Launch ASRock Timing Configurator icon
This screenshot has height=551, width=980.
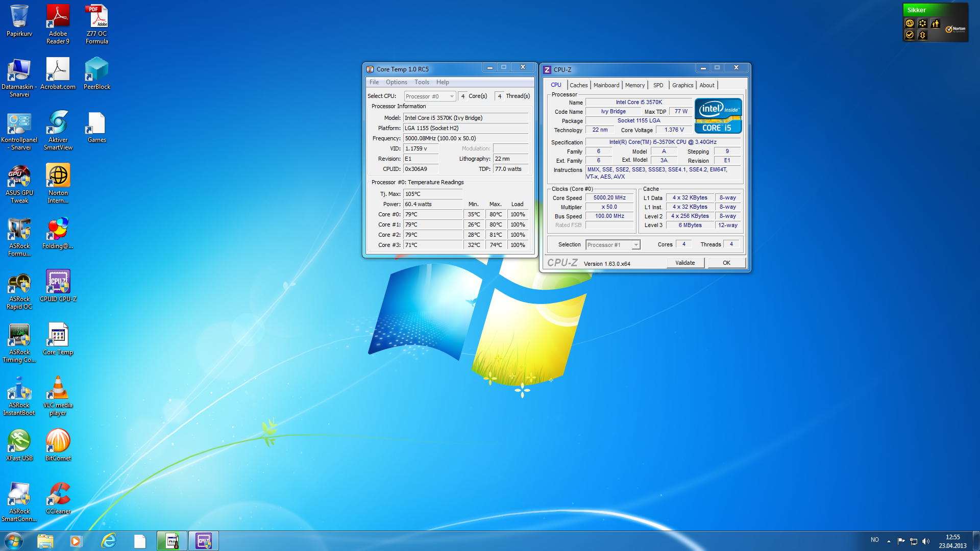(19, 342)
